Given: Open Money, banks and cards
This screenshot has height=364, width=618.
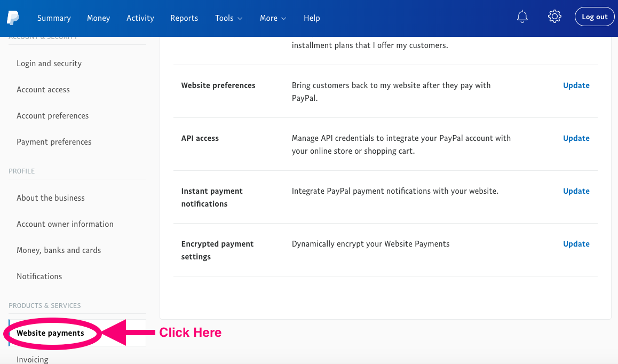Looking at the screenshot, I should [x=59, y=250].
